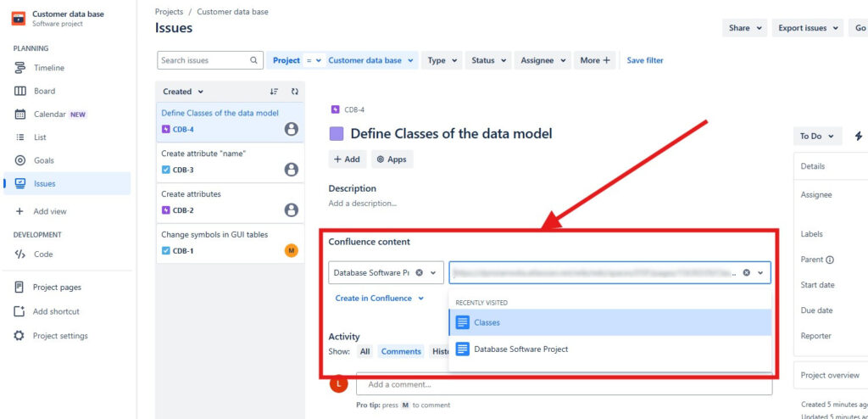This screenshot has width=868, height=419.
Task: Expand the Status filter dropdown
Action: [x=489, y=60]
